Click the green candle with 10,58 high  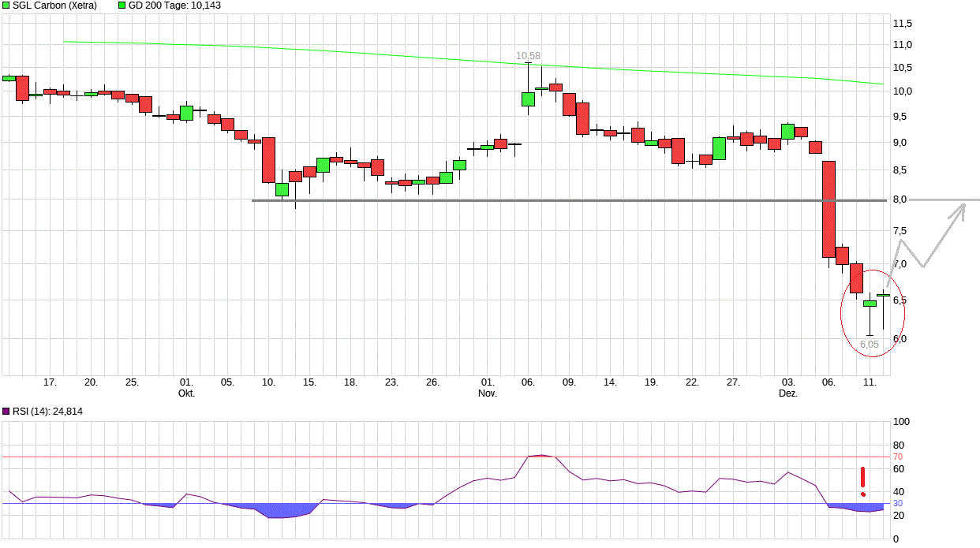[528, 99]
